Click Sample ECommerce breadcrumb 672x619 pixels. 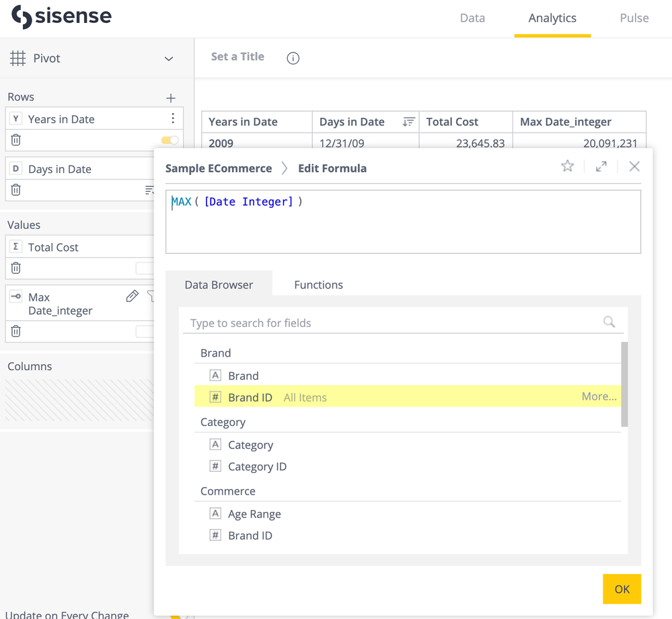(x=219, y=168)
